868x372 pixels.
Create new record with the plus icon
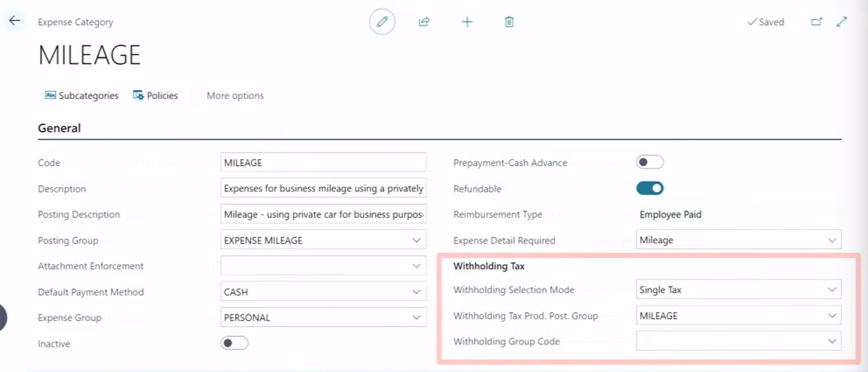coord(467,22)
